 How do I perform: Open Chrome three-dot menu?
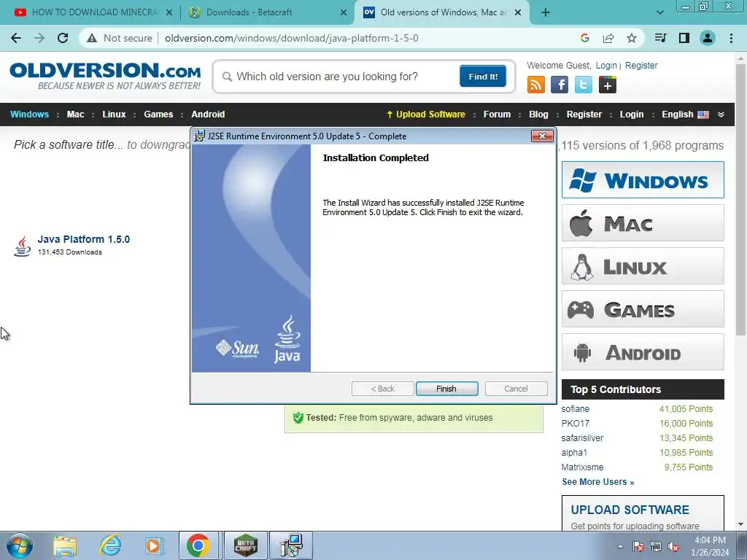pyautogui.click(x=731, y=38)
